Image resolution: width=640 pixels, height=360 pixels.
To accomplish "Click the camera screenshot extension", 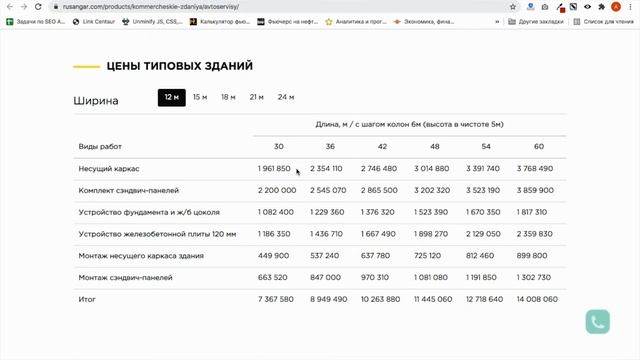I will click(545, 7).
